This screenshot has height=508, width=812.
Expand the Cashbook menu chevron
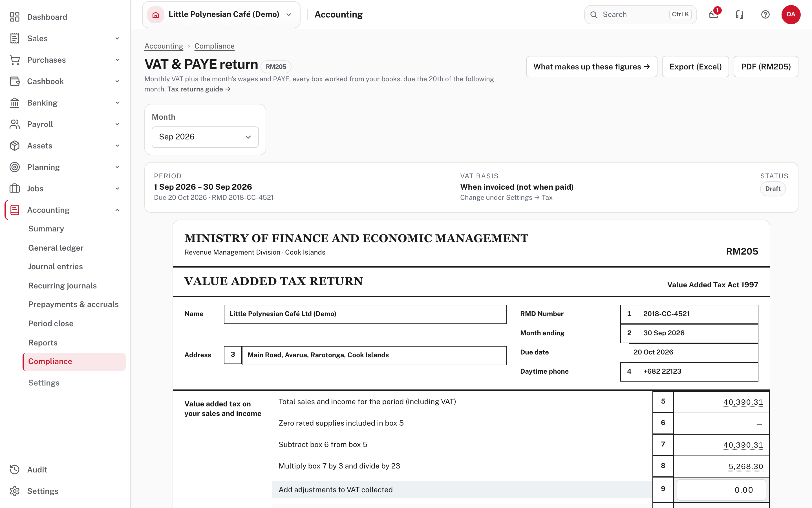pos(118,81)
